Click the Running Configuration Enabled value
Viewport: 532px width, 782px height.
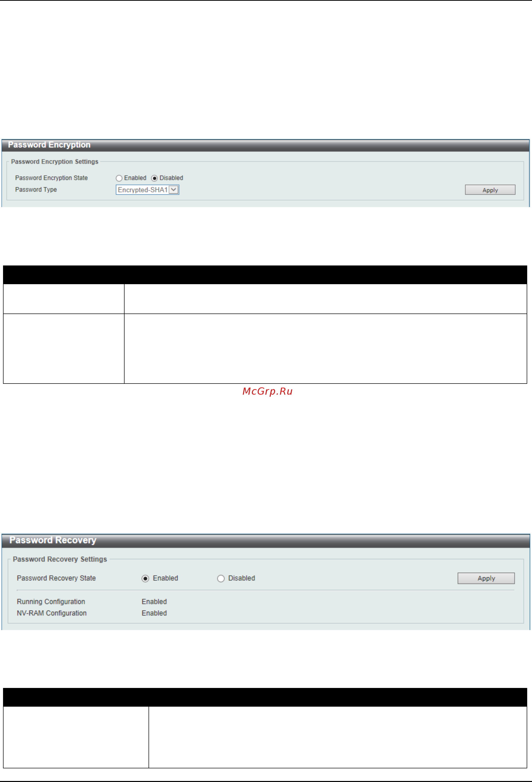pyautogui.click(x=154, y=602)
